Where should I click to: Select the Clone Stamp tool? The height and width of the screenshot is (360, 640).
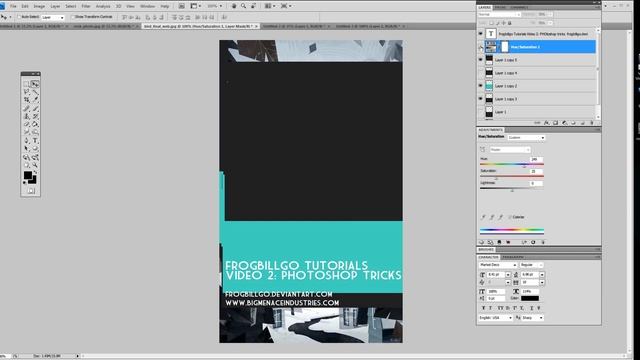[27, 116]
